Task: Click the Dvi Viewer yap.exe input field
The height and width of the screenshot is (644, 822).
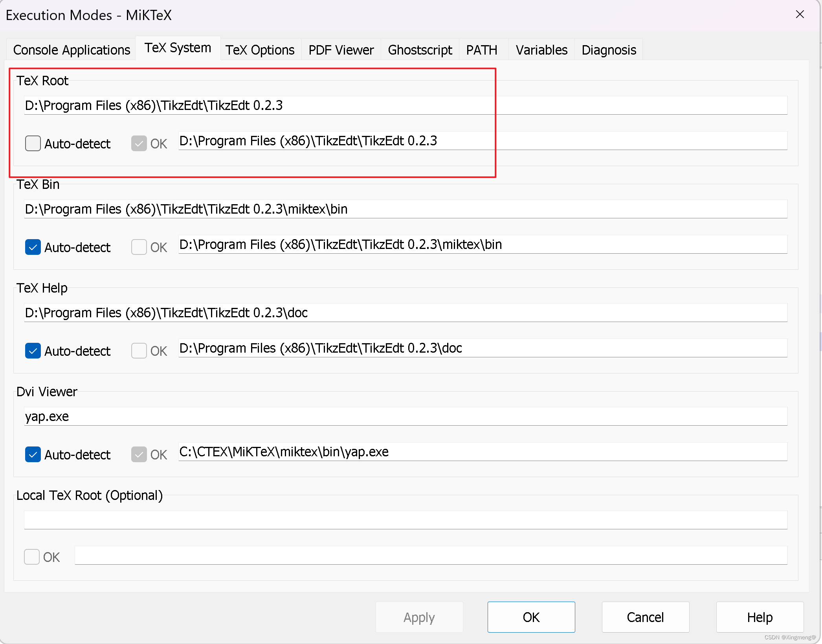Action: (405, 416)
